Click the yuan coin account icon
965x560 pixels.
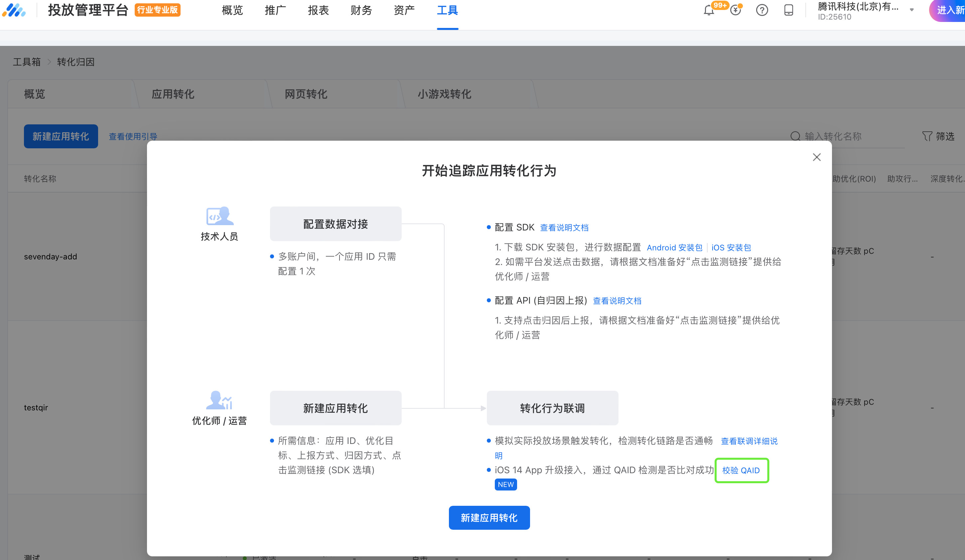tap(735, 10)
